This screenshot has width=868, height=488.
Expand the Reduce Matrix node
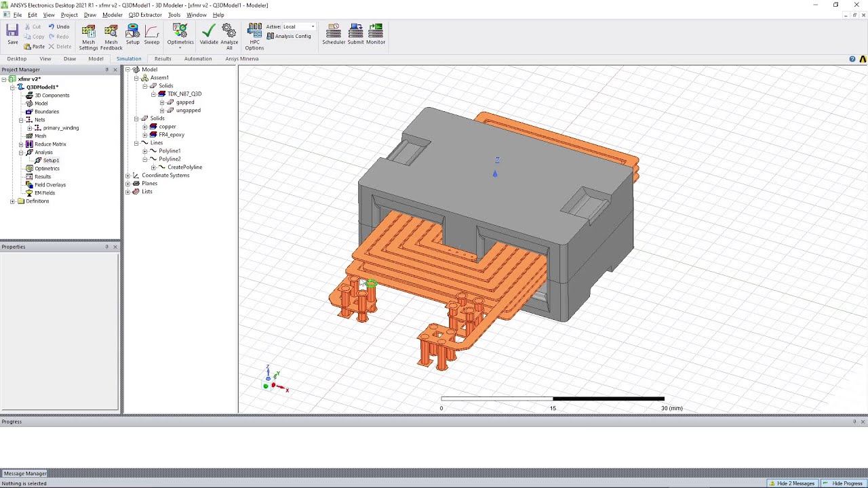click(21, 144)
